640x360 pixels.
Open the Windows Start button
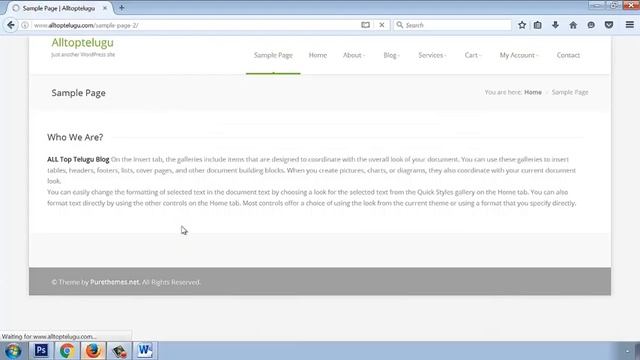click(13, 351)
